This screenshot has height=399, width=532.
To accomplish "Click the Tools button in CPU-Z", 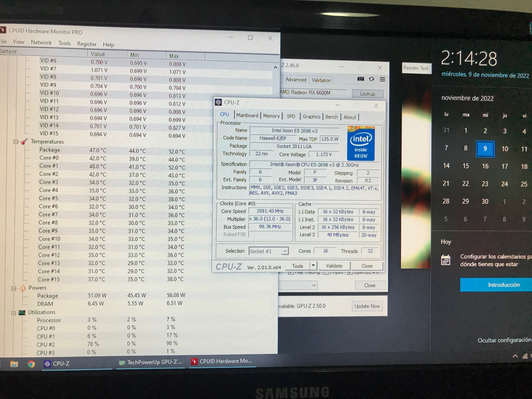I will [297, 266].
